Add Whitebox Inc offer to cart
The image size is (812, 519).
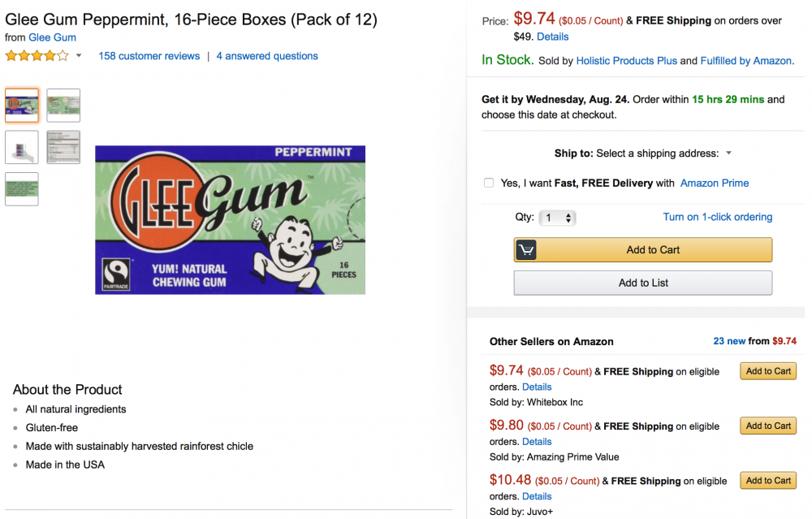(x=768, y=371)
